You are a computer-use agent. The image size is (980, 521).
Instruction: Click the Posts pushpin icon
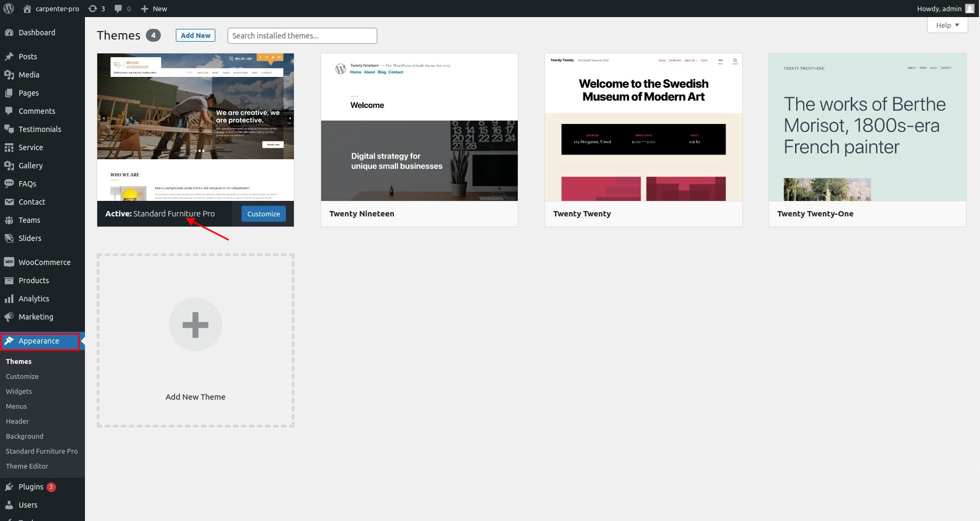click(9, 57)
